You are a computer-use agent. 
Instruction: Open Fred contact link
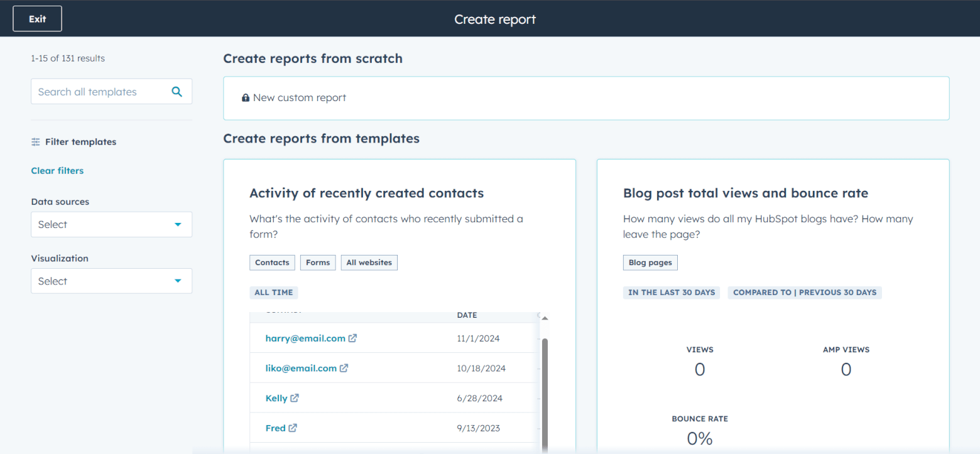275,428
